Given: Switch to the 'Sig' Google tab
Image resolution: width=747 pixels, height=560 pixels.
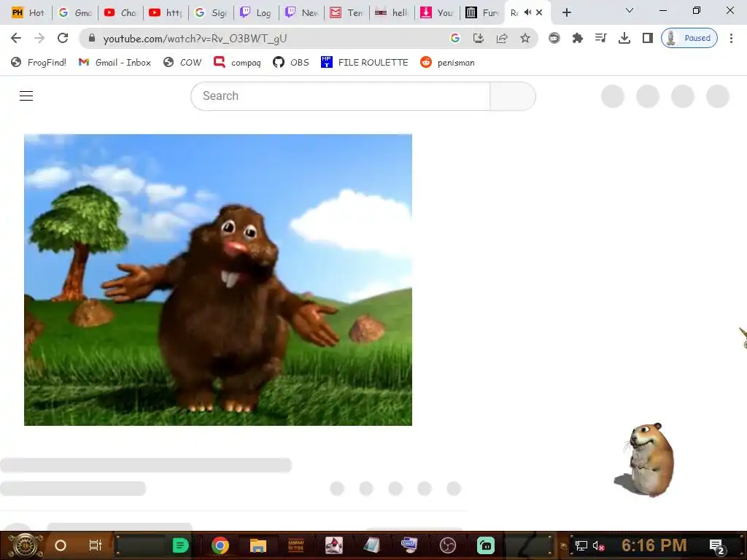Looking at the screenshot, I should pos(211,13).
